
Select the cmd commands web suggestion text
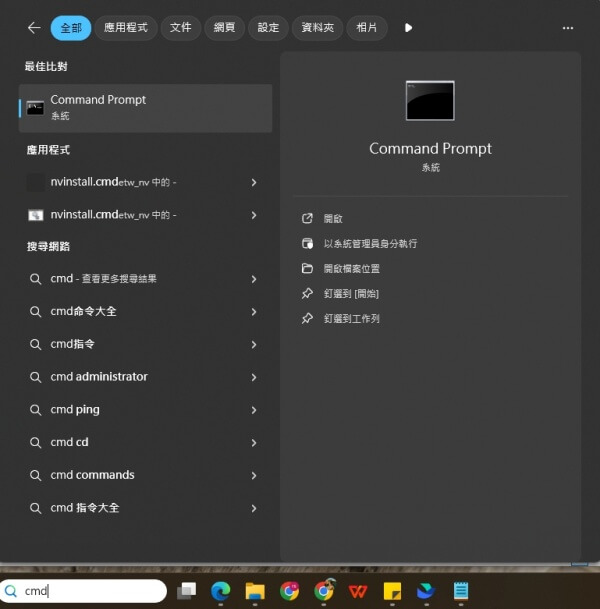[92, 475]
